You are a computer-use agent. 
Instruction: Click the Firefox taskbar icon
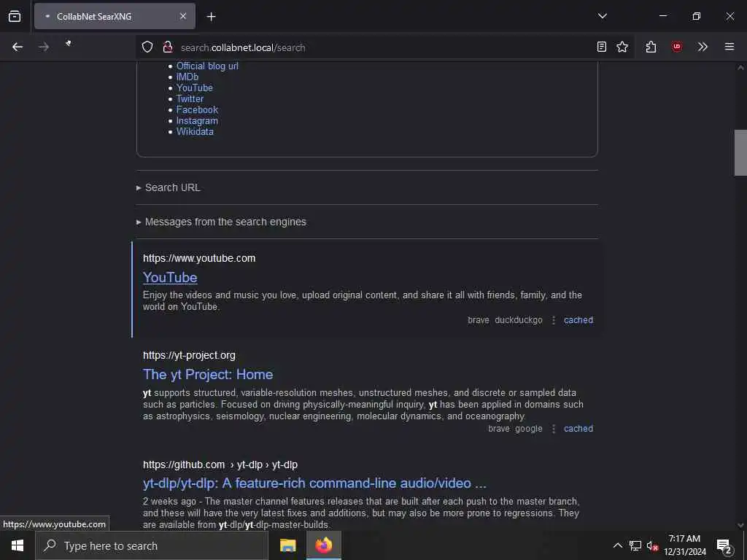(x=323, y=545)
